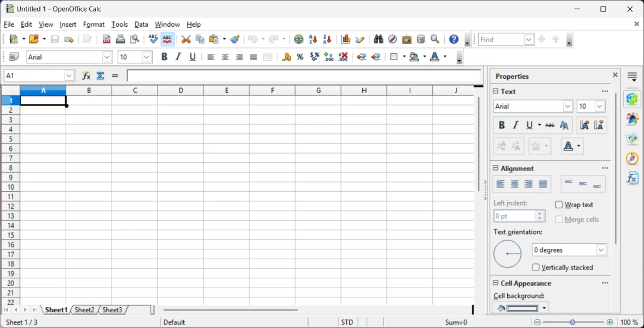644x328 pixels.
Task: Open the text orientation degrees dropdown
Action: click(601, 250)
